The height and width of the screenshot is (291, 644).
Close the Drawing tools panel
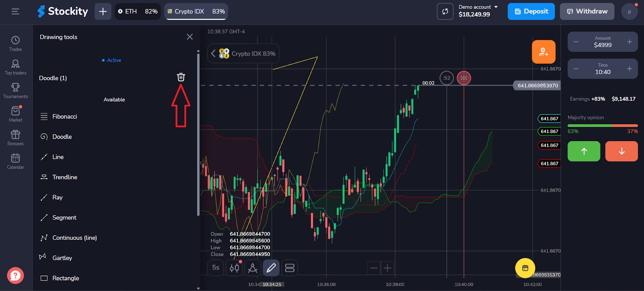[190, 37]
